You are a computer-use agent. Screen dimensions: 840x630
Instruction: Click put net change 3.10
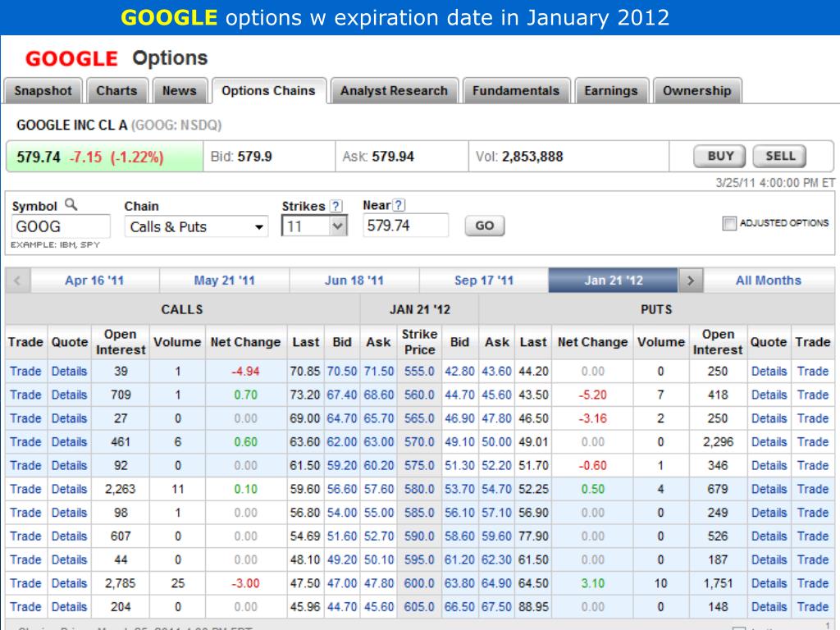[x=592, y=583]
